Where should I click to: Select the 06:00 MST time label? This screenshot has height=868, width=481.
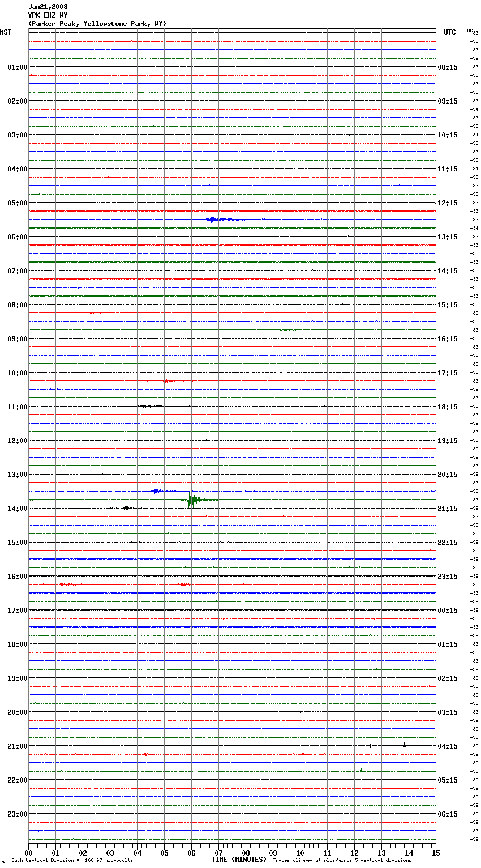coord(18,237)
